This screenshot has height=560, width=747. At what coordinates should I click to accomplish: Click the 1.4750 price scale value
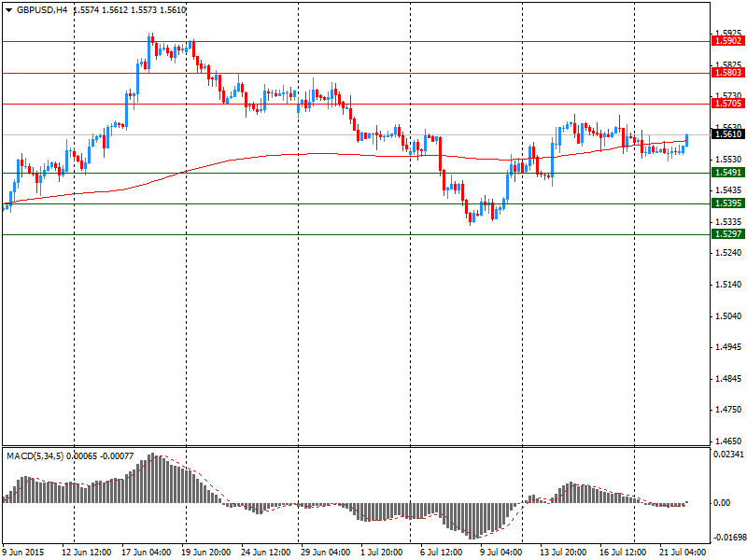tap(729, 410)
